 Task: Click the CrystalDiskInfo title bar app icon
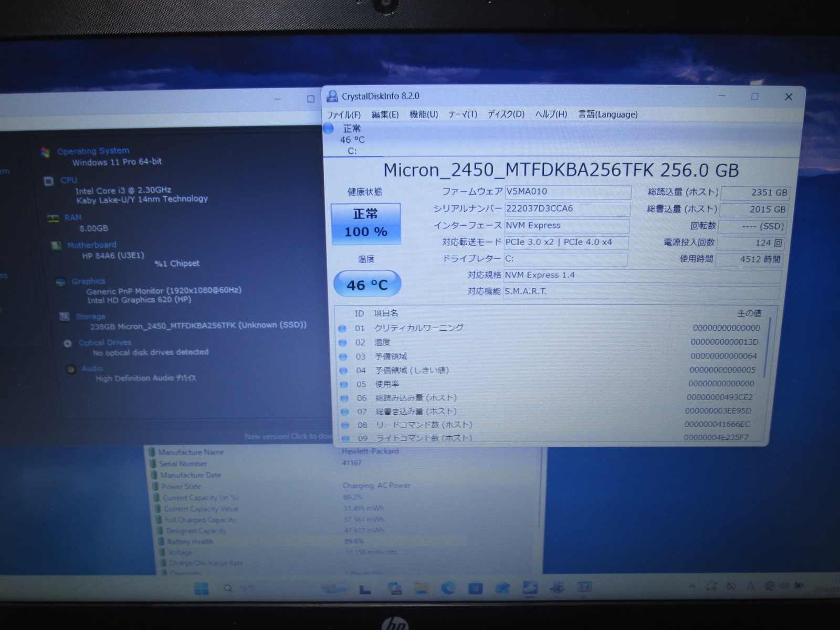[x=332, y=96]
